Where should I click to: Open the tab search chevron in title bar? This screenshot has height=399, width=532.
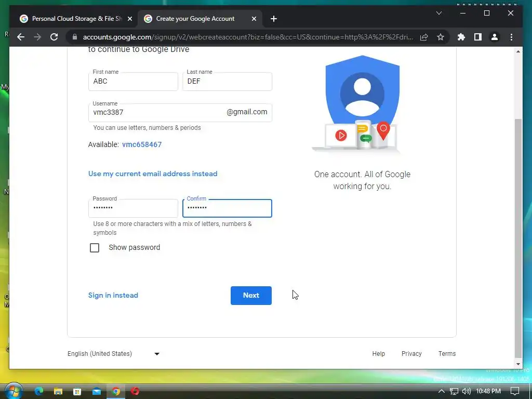438,13
